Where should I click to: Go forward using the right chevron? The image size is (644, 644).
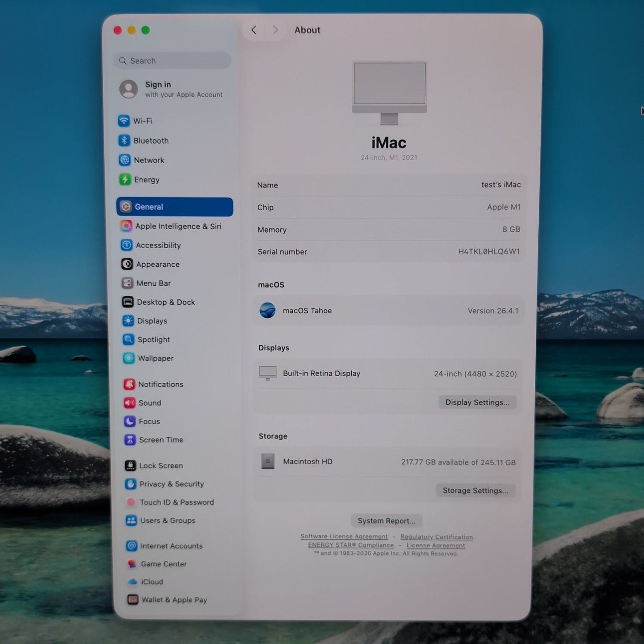275,30
